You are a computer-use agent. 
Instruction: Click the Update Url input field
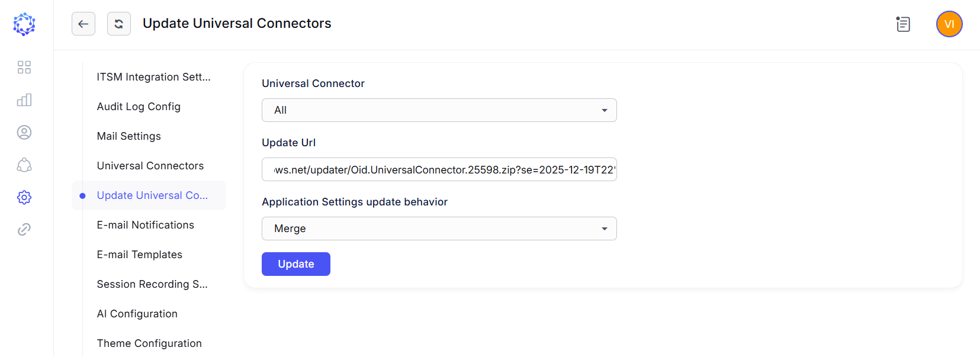(x=439, y=169)
